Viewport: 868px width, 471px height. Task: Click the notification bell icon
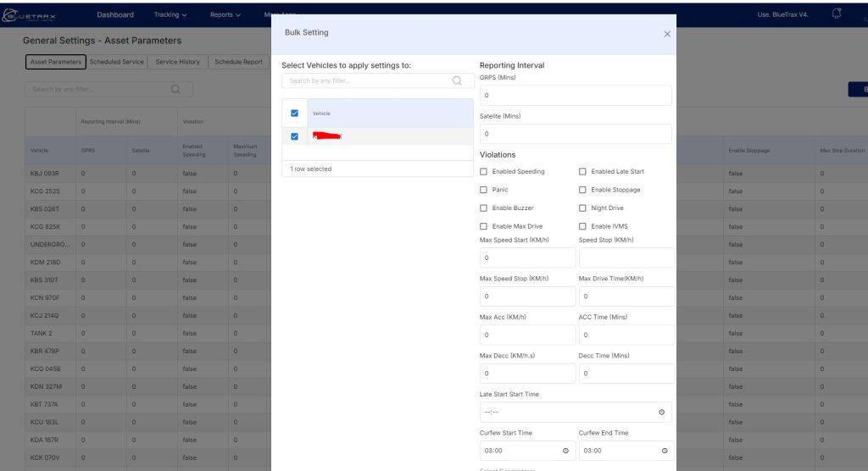coord(837,14)
